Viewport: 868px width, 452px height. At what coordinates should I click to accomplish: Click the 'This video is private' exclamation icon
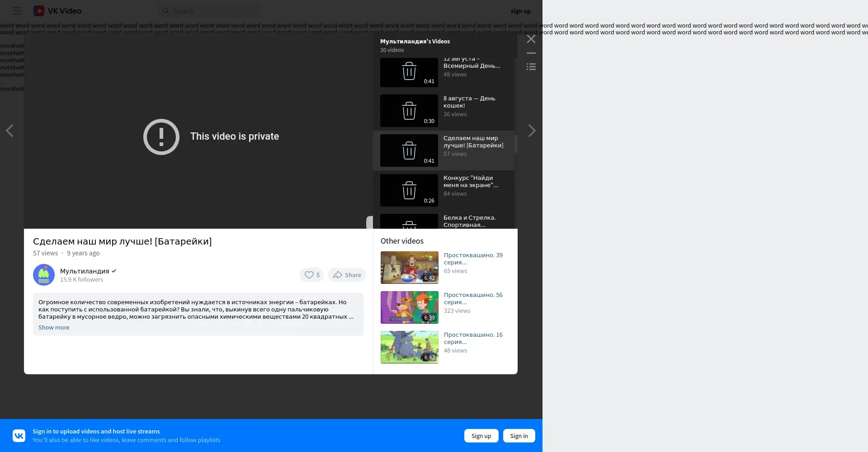pyautogui.click(x=161, y=137)
